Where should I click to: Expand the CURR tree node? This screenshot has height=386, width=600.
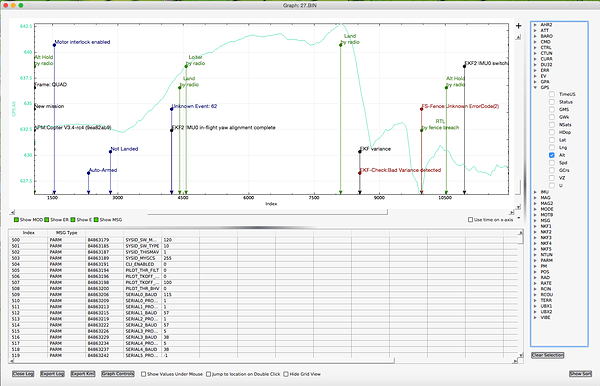pos(535,59)
